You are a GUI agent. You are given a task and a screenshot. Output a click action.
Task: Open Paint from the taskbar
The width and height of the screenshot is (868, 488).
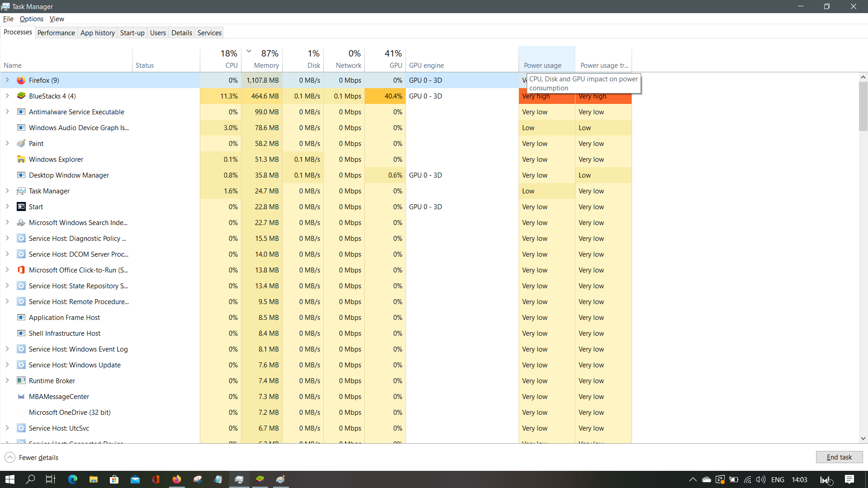coord(281,479)
